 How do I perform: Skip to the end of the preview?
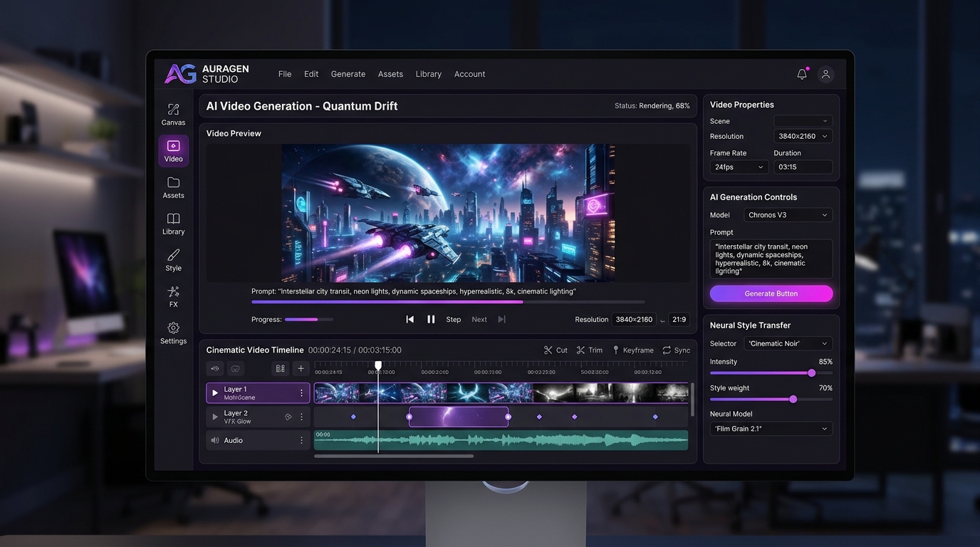(x=502, y=319)
